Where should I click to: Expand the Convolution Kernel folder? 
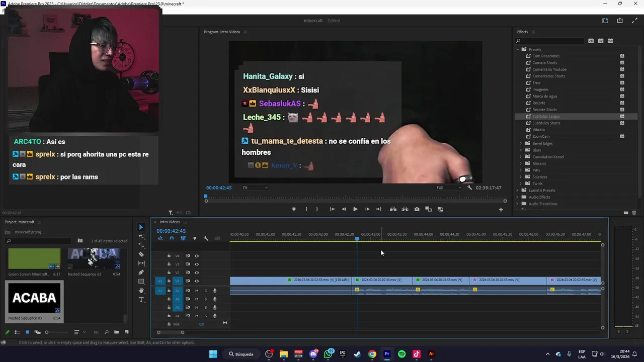click(521, 157)
